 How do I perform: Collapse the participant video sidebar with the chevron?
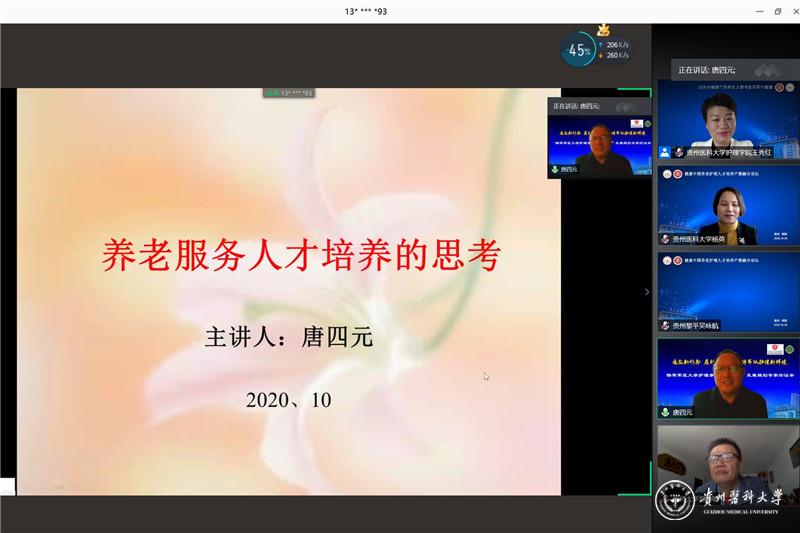(646, 292)
